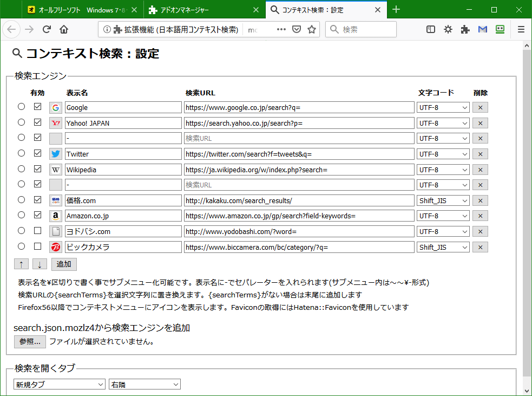Open the Google row encoding dropdown
532x396 pixels.
pos(443,108)
